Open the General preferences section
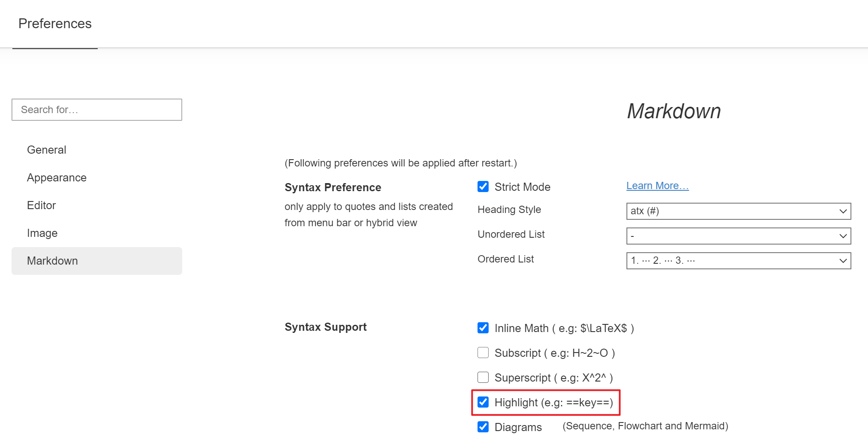 pos(97,150)
